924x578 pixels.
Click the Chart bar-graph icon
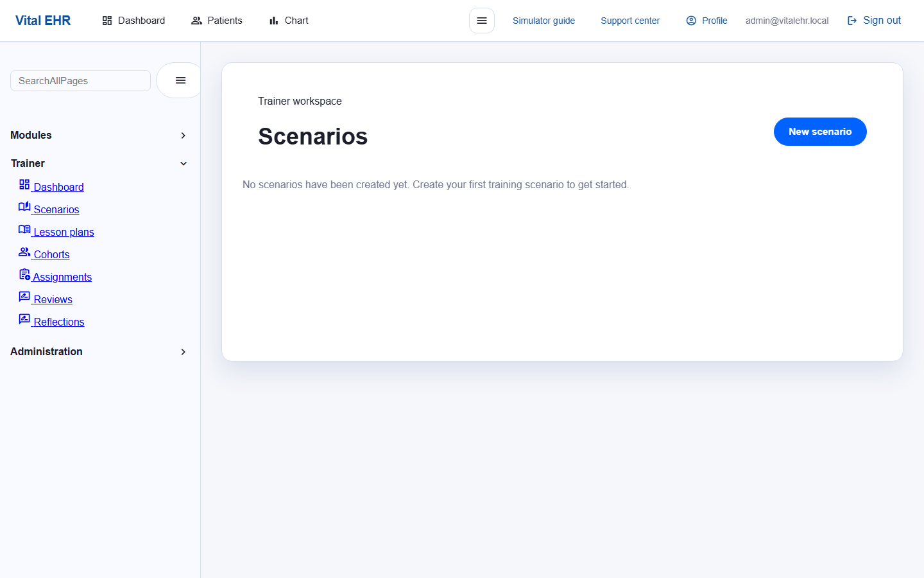[x=274, y=20]
